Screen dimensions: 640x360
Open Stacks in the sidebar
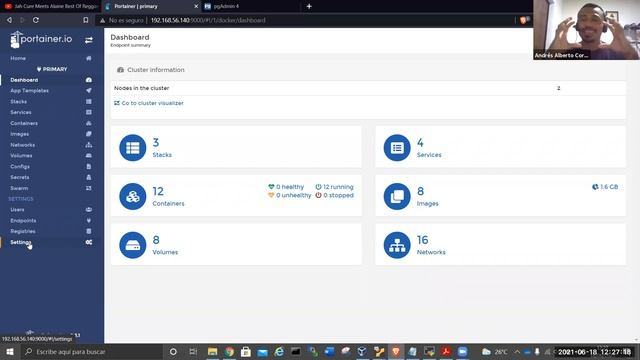18,102
